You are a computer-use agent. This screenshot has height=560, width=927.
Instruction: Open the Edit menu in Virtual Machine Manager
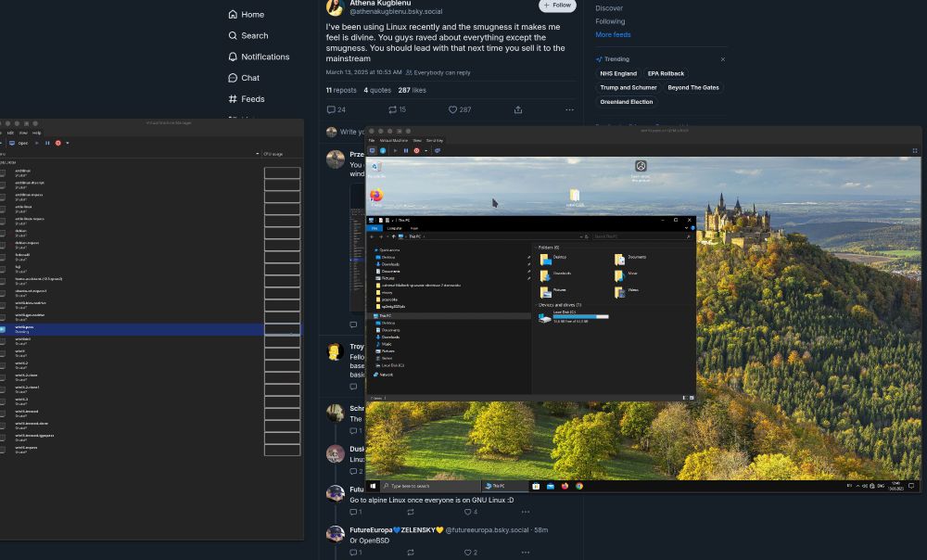coord(10,134)
